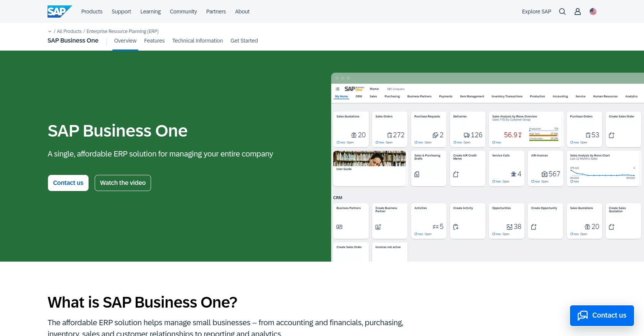Expand the breadcrumb chevron before All Products
Viewport: 644px width, 336px height.
click(x=50, y=31)
